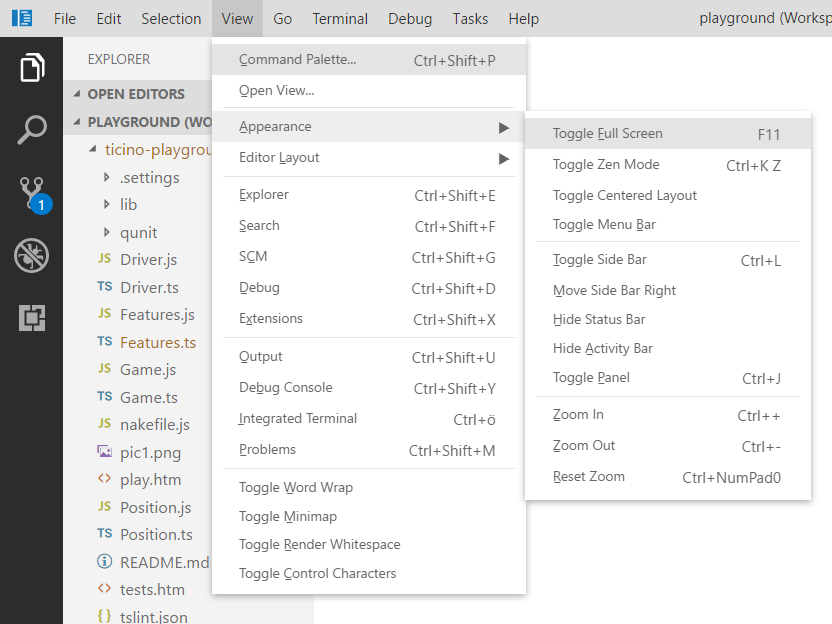This screenshot has height=624, width=832.
Task: Collapse the PLAYGROUND workspace section
Action: tap(77, 122)
